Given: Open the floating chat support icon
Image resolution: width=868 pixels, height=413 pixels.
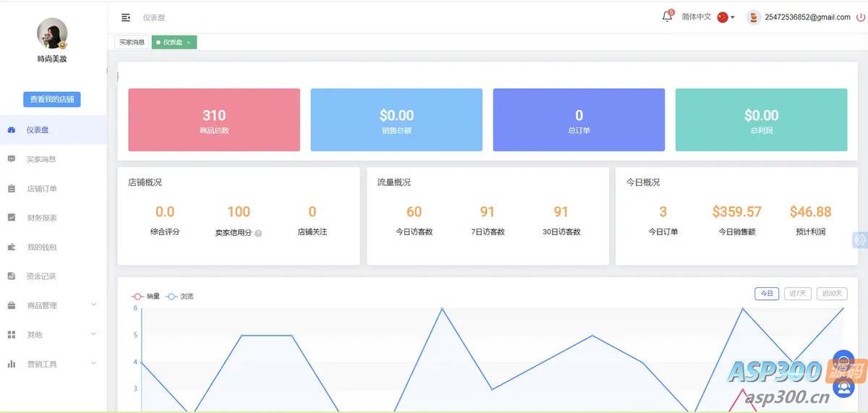Looking at the screenshot, I should [843, 360].
